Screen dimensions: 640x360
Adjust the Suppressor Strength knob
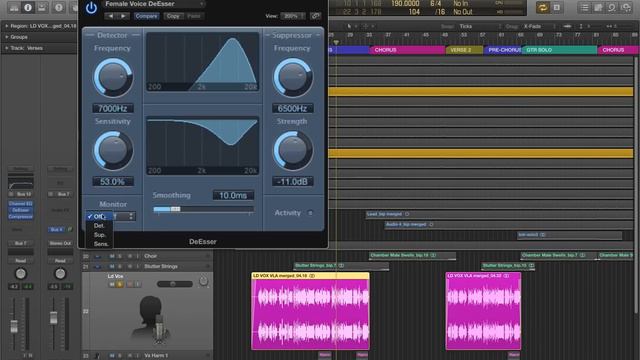coord(293,151)
